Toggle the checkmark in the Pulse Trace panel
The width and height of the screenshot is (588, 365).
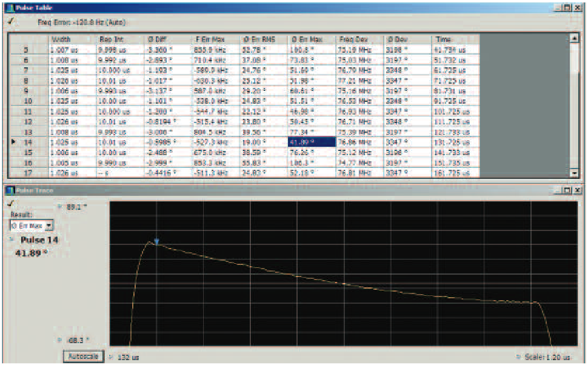click(10, 204)
